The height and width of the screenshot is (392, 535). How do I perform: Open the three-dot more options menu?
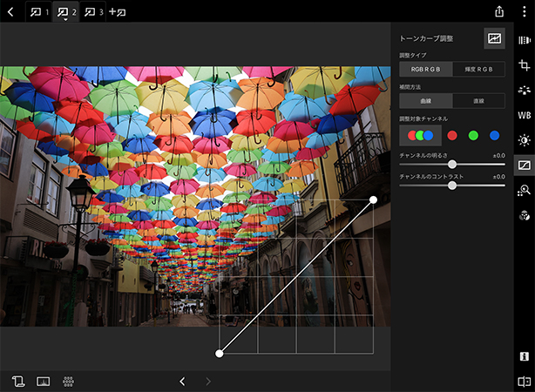[x=524, y=12]
